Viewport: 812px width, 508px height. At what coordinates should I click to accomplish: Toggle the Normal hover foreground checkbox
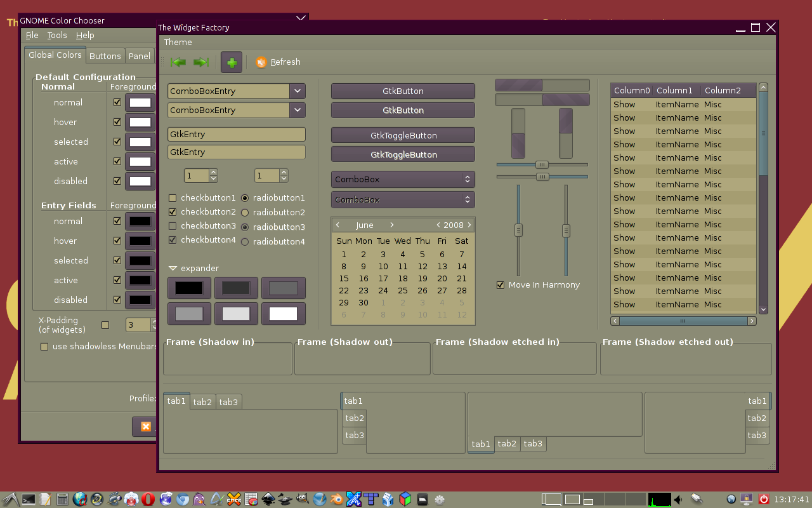(117, 122)
